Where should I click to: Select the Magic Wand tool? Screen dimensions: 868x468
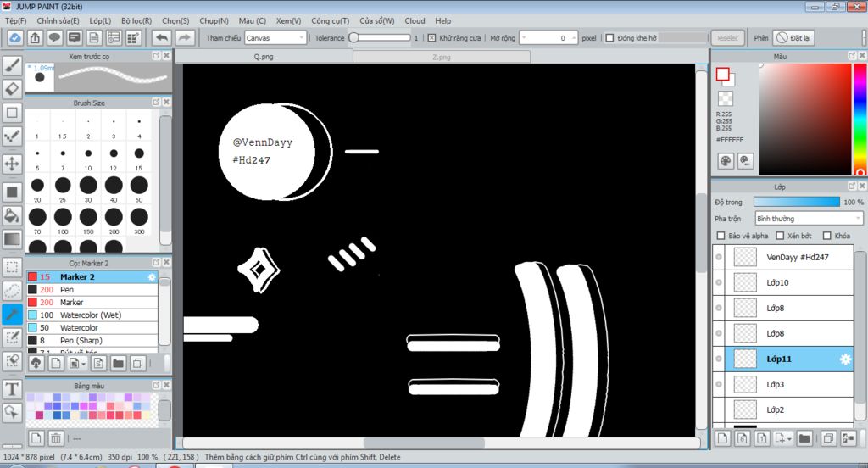(12, 315)
